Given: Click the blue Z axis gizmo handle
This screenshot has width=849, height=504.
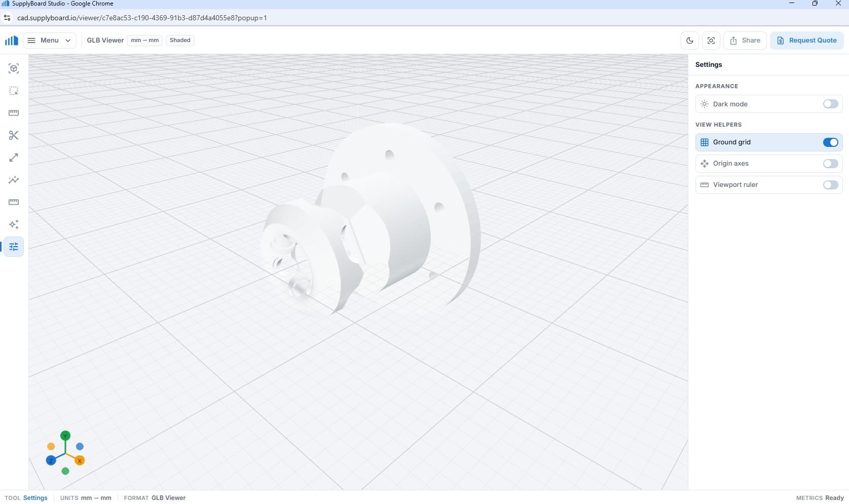Looking at the screenshot, I should pos(51,460).
